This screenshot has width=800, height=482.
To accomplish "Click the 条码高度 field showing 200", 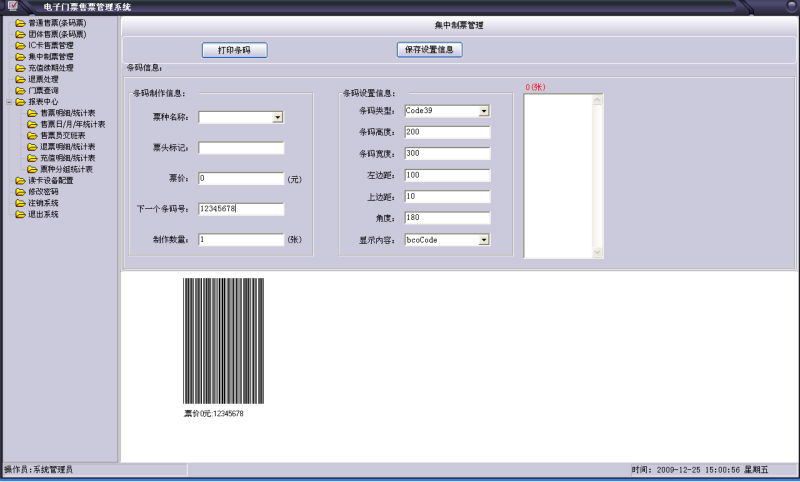I will (447, 132).
